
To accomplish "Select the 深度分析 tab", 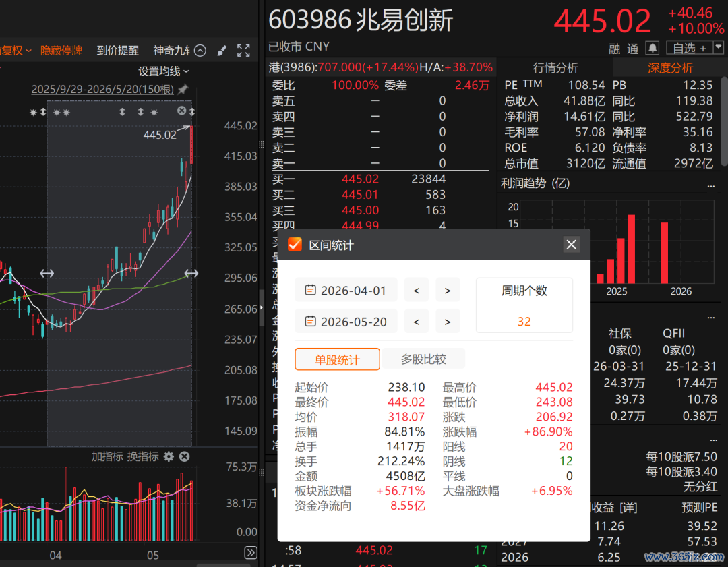I will point(670,68).
